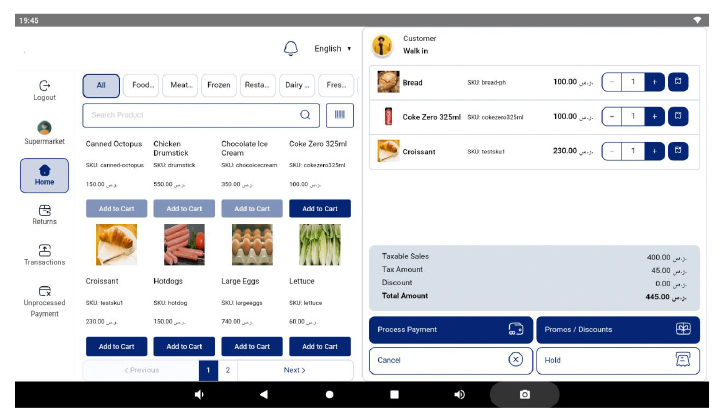Open Unprocessed Payment in sidebar

click(x=44, y=300)
